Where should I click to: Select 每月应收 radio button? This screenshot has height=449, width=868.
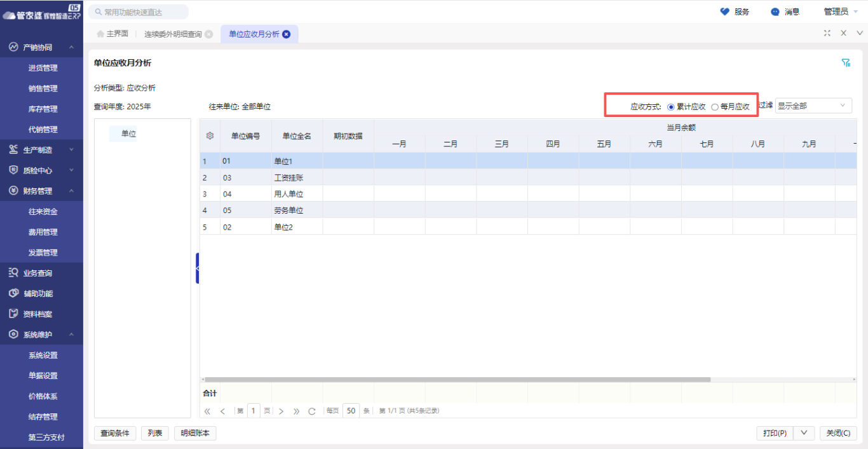click(715, 107)
